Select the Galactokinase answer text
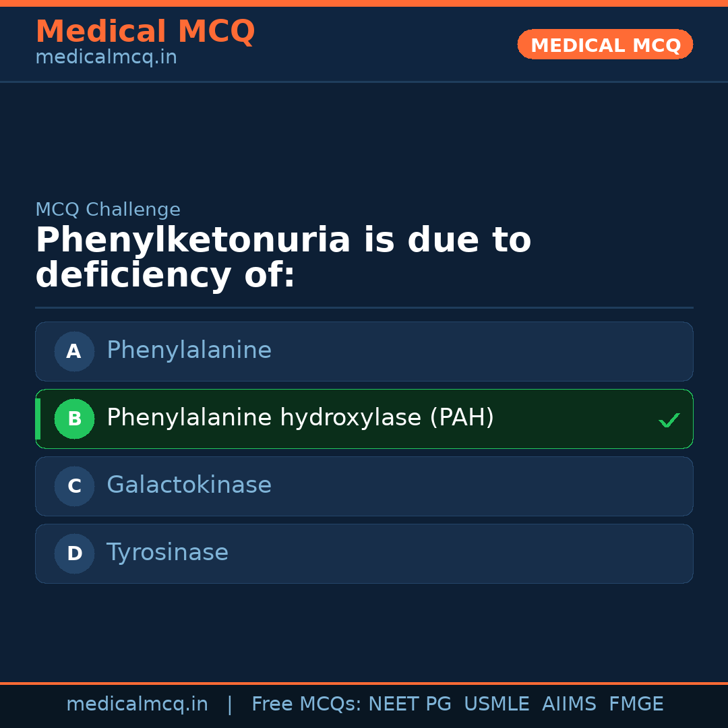The height and width of the screenshot is (728, 728). coord(189,485)
